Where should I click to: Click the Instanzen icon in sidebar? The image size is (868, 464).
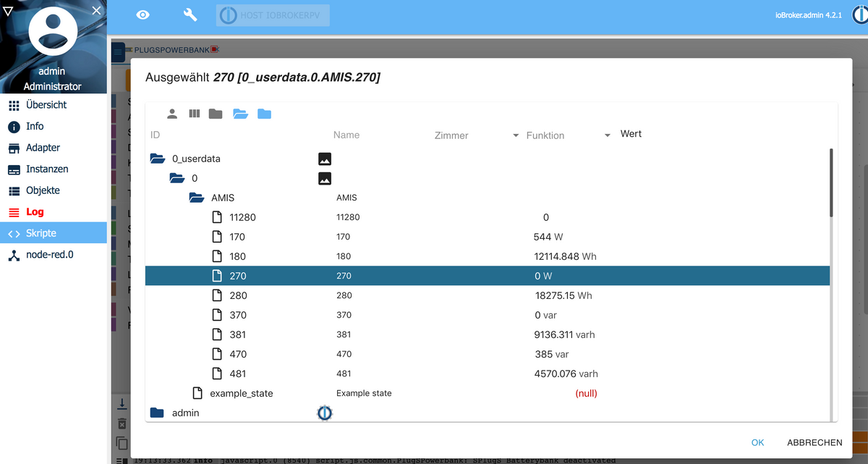(13, 169)
